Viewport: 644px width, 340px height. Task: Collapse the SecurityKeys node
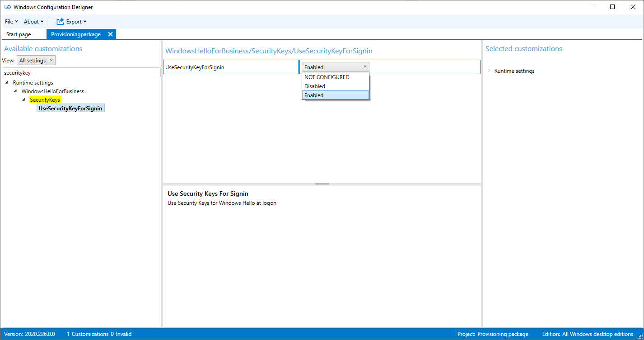pyautogui.click(x=24, y=99)
